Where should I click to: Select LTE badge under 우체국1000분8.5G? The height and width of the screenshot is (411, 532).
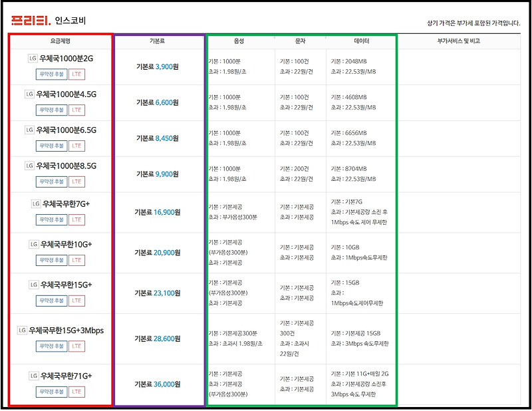tap(76, 182)
